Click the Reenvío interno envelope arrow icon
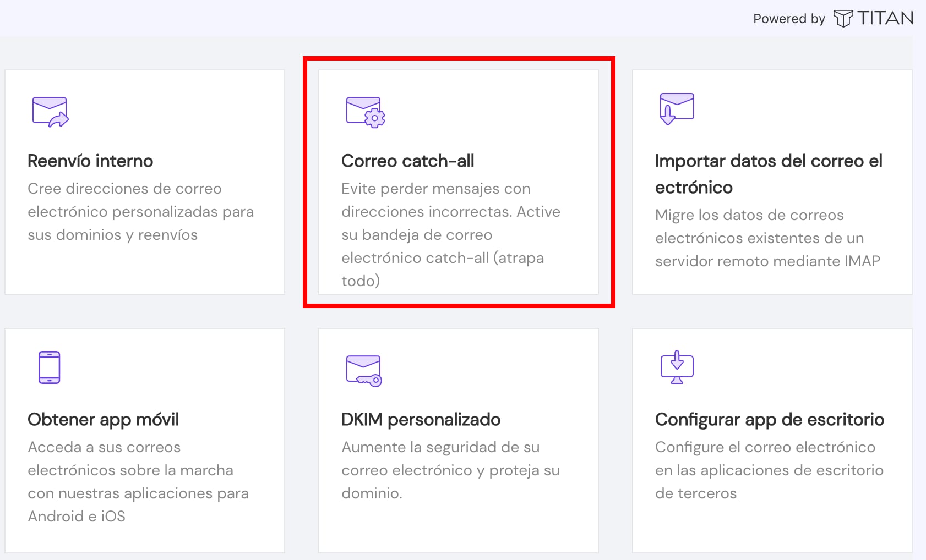The width and height of the screenshot is (926, 560). [x=50, y=112]
